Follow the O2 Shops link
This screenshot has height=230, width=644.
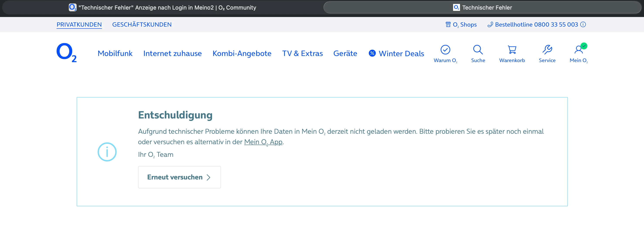tap(465, 24)
